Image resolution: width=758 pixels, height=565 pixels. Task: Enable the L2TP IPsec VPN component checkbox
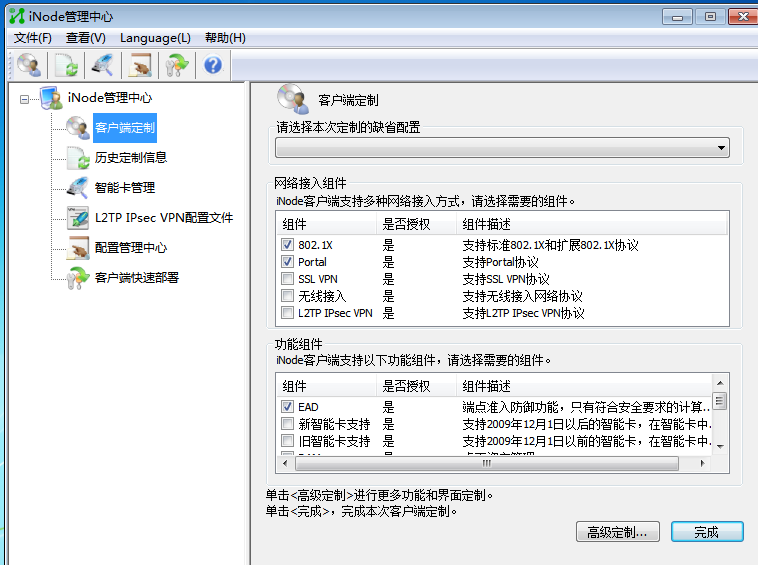[x=287, y=313]
